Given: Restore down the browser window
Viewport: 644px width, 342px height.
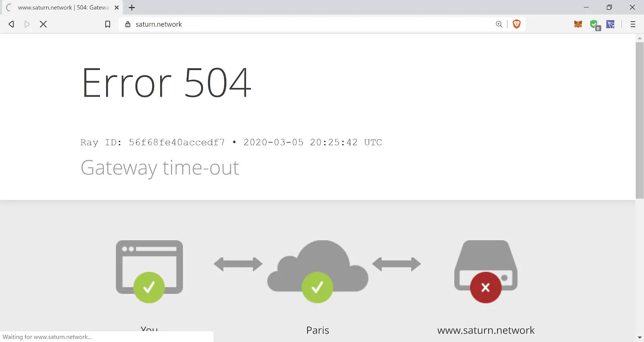Looking at the screenshot, I should point(609,7).
